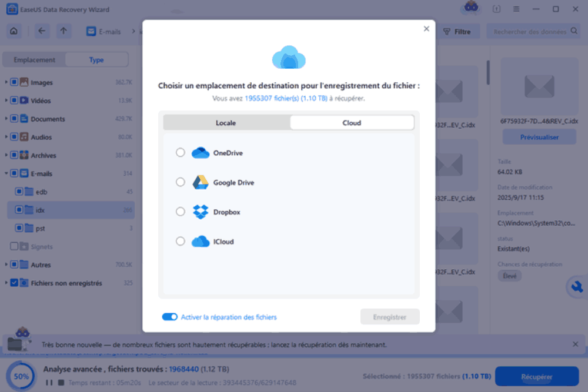Switch to the Locale tab

point(226,123)
